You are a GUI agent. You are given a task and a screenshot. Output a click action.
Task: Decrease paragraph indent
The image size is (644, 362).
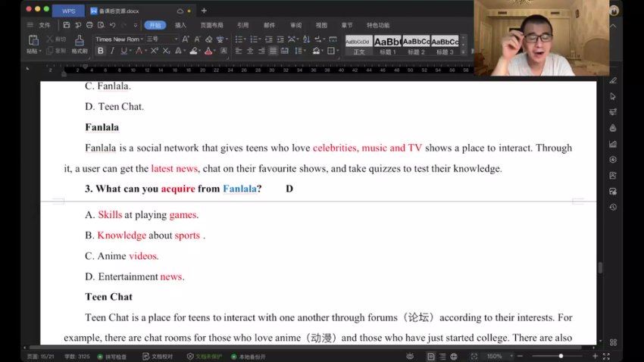coord(269,39)
